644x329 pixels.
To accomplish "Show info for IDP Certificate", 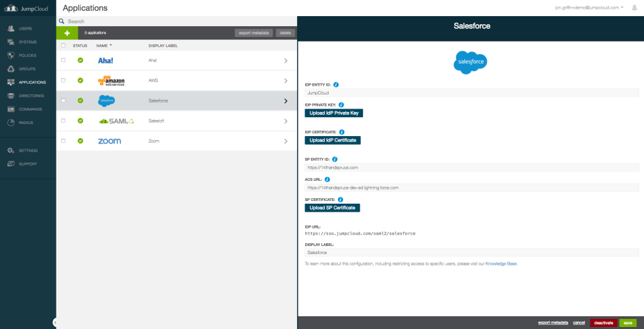I will [x=341, y=132].
